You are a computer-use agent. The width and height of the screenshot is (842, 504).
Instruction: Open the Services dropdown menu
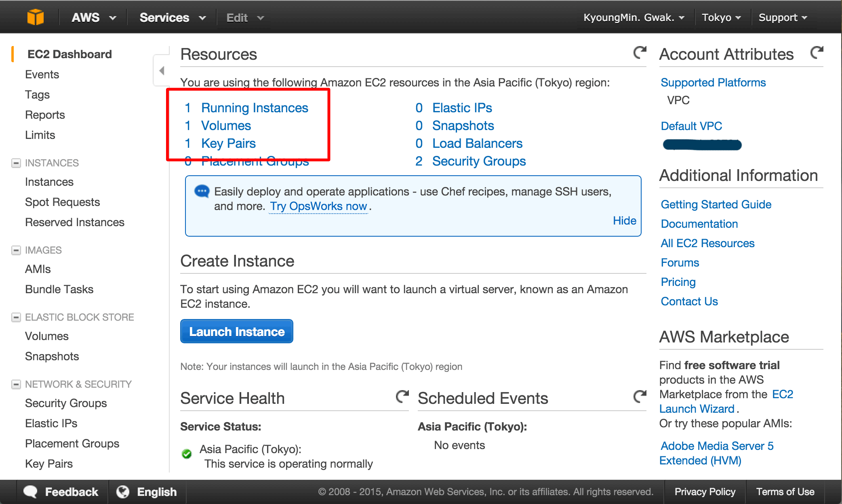[x=173, y=18]
